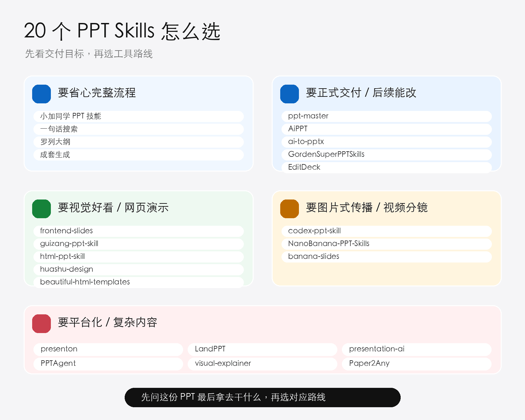Image resolution: width=525 pixels, height=420 pixels.
Task: Open the LandPPT pill
Action: tap(262, 349)
